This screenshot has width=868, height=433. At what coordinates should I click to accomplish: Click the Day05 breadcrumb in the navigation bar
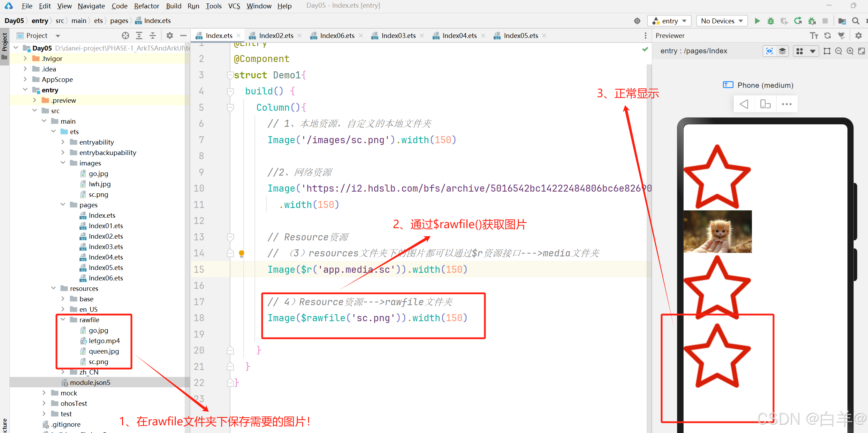14,21
